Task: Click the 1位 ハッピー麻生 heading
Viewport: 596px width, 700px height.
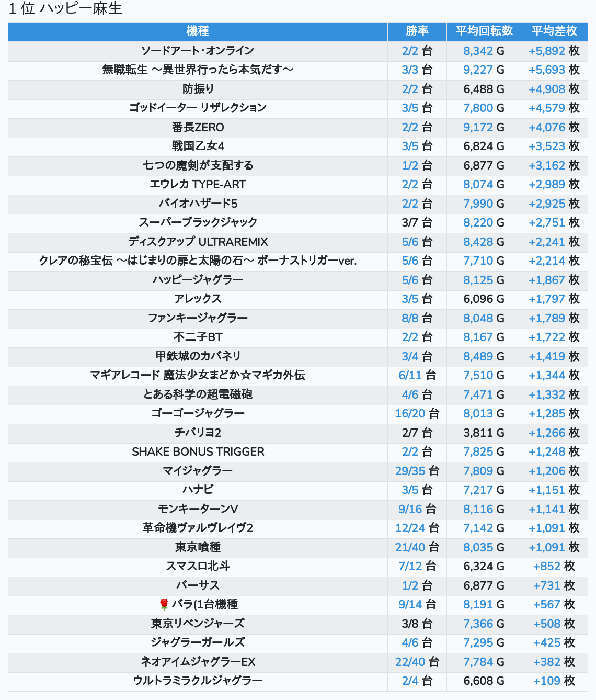Action: (65, 9)
